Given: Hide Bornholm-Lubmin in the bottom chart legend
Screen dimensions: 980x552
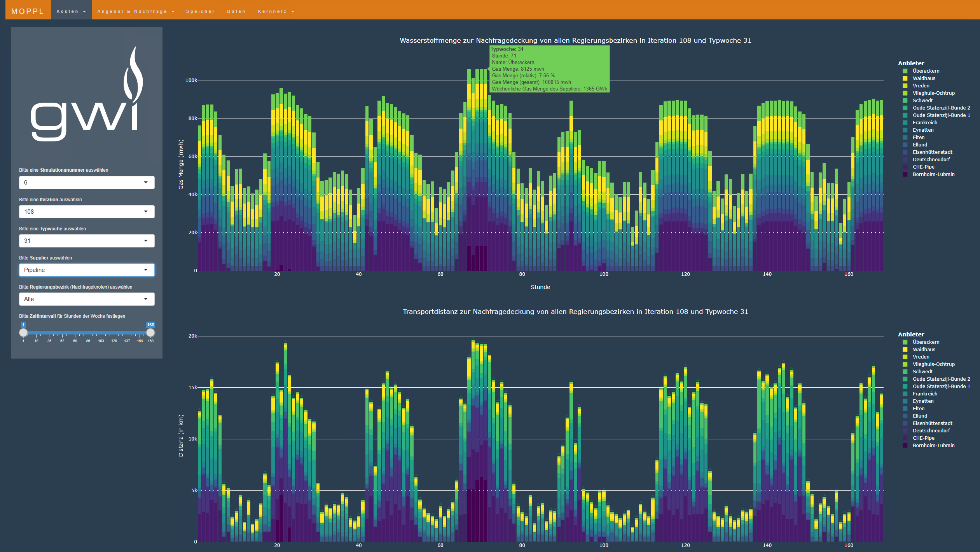Looking at the screenshot, I should (933, 446).
